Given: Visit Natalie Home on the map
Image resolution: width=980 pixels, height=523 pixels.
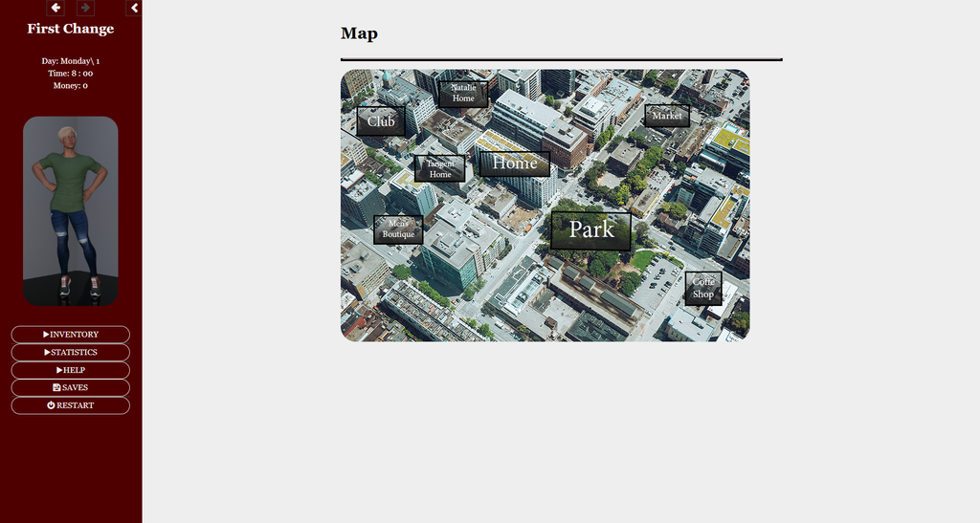Looking at the screenshot, I should click(x=463, y=94).
